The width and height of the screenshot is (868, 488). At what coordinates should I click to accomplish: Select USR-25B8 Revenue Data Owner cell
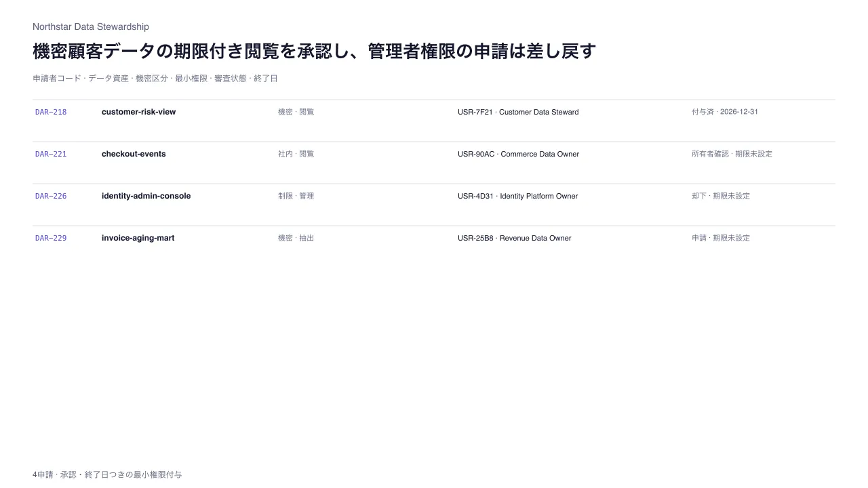coord(515,238)
